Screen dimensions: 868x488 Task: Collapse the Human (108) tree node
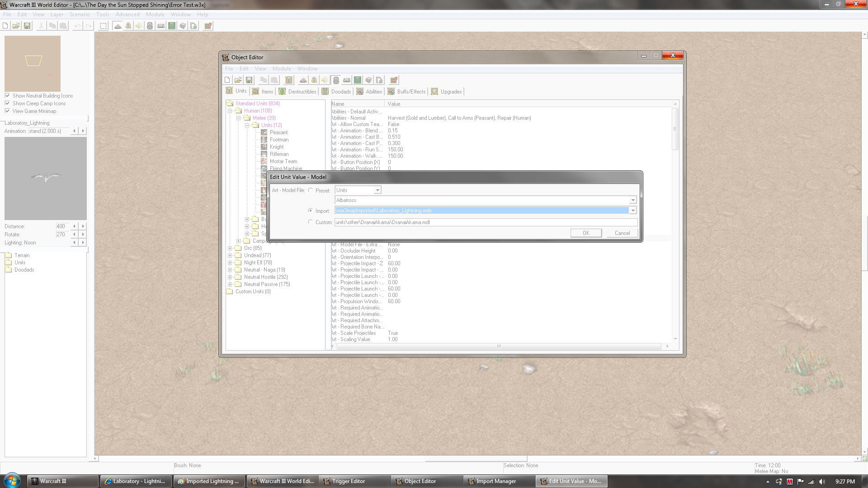pos(230,111)
